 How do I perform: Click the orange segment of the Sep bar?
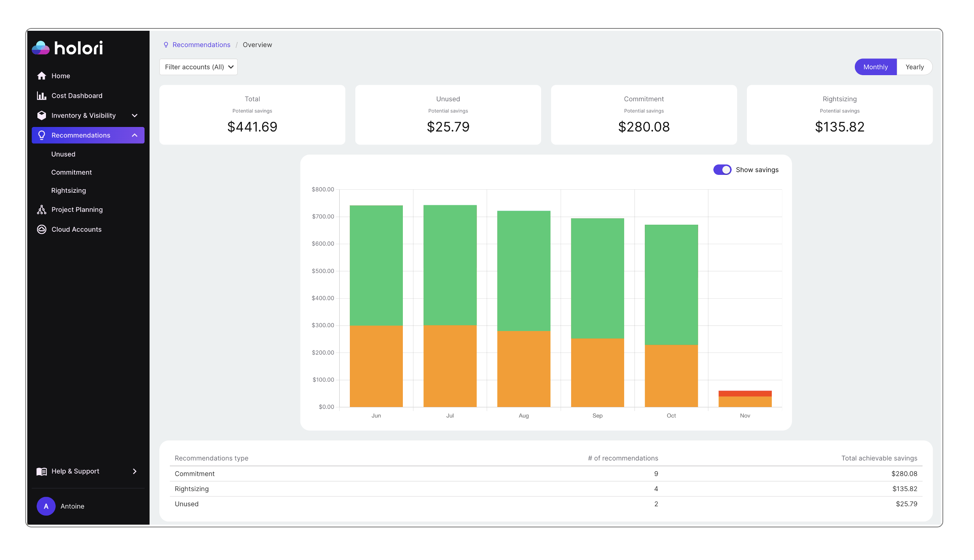(x=598, y=373)
